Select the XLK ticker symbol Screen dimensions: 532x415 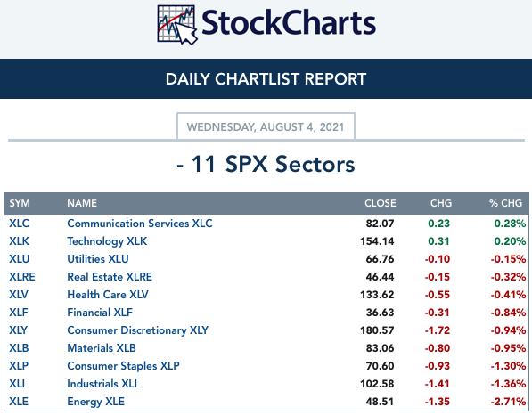[19, 241]
